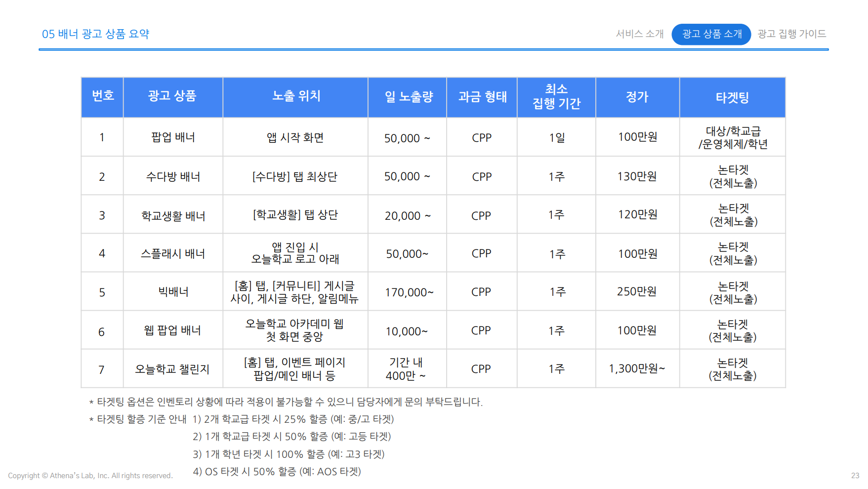Click the 번호 column header
Screen dimensions: 868x489
(x=102, y=97)
